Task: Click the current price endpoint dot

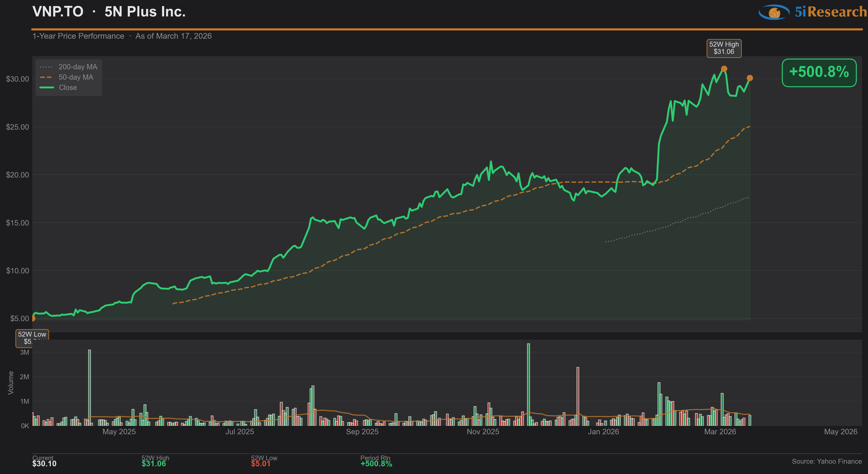Action: click(x=750, y=78)
